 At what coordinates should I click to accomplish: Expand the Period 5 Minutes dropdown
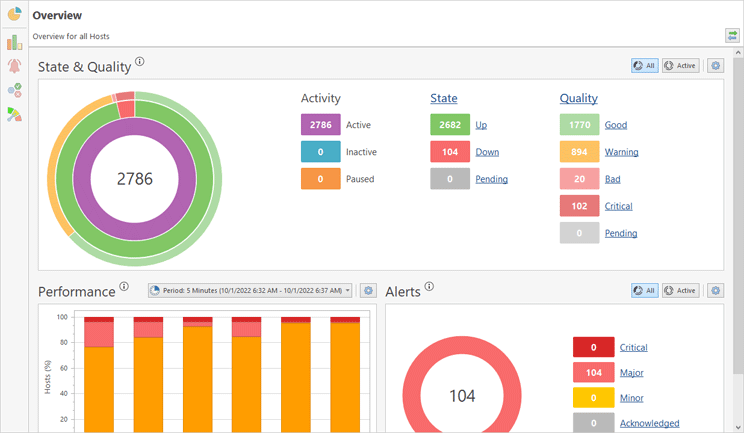(x=250, y=290)
